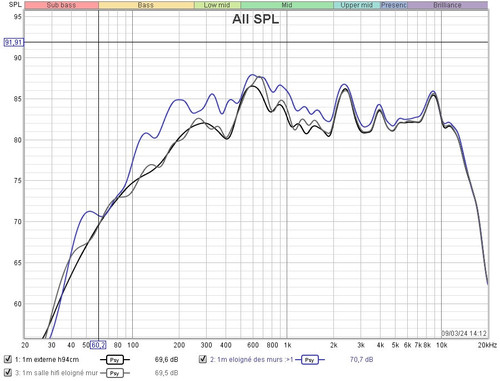The width and height of the screenshot is (500, 381).
Task: Click the SPL axis label
Action: (x=15, y=4)
